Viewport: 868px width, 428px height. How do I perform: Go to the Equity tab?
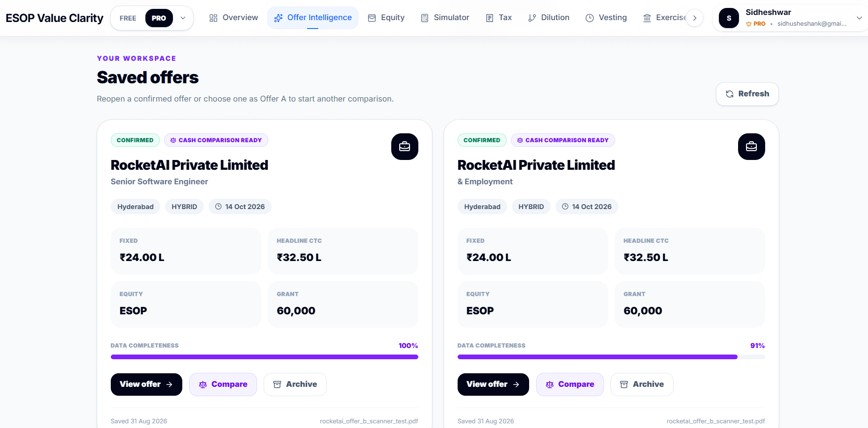coord(386,18)
